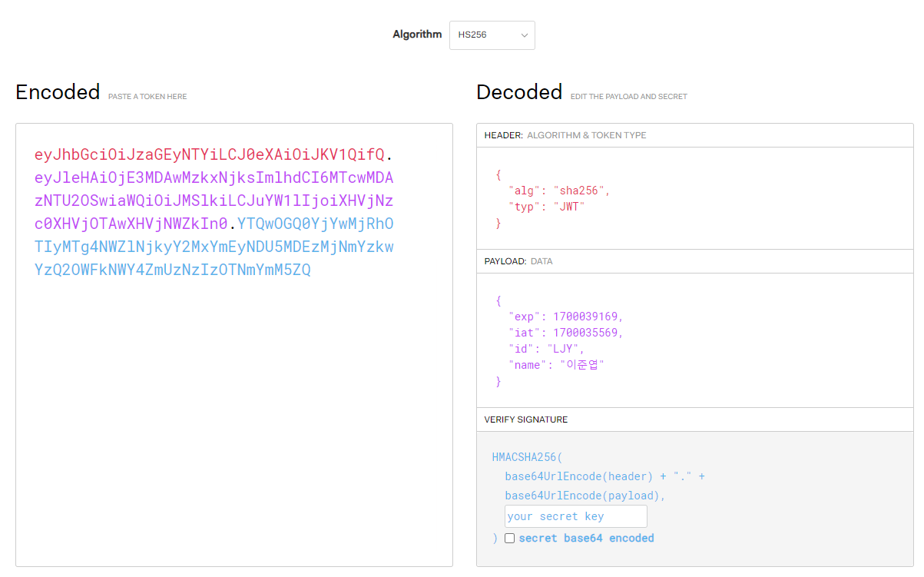The width and height of the screenshot is (924, 577).
Task: Click the Decoded heading
Action: click(519, 92)
